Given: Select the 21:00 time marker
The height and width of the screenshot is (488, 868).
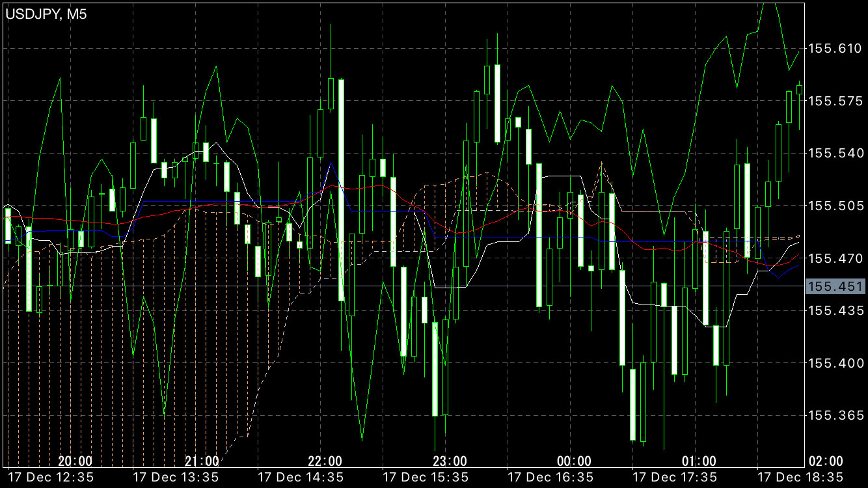Looking at the screenshot, I should (202, 461).
